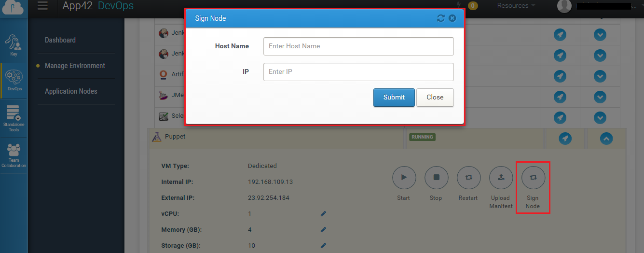644x253 pixels.
Task: Click the cloud logo in the header
Action: tap(14, 7)
